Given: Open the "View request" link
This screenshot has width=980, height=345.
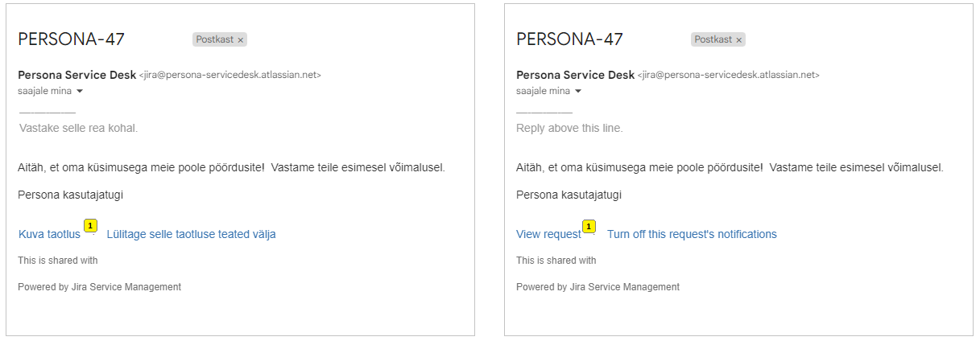Looking at the screenshot, I should [548, 234].
